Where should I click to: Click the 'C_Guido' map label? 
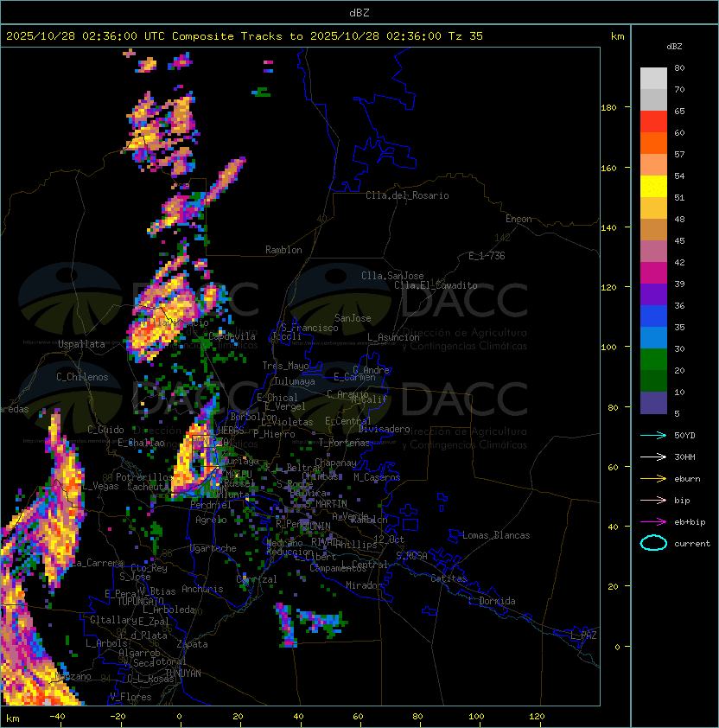[105, 430]
